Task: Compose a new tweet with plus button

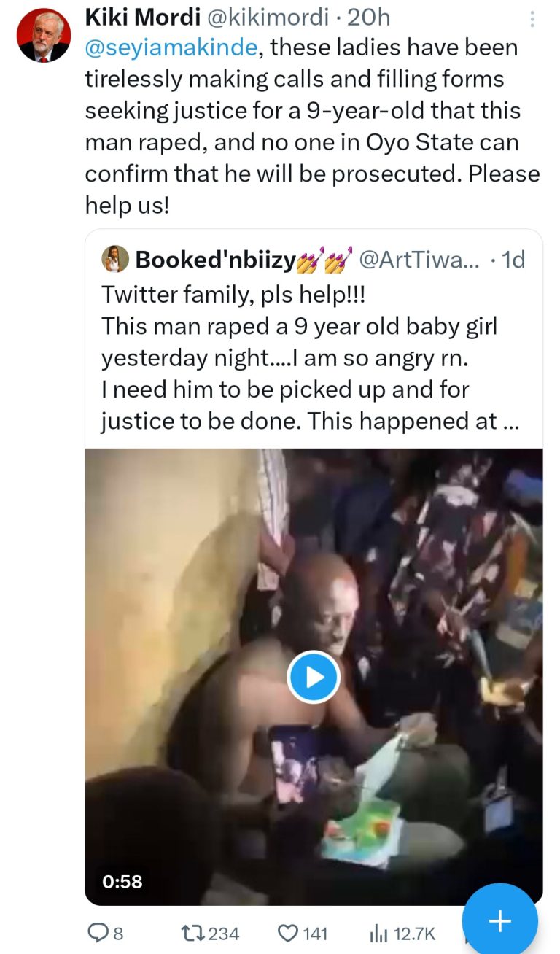Action: (x=499, y=922)
